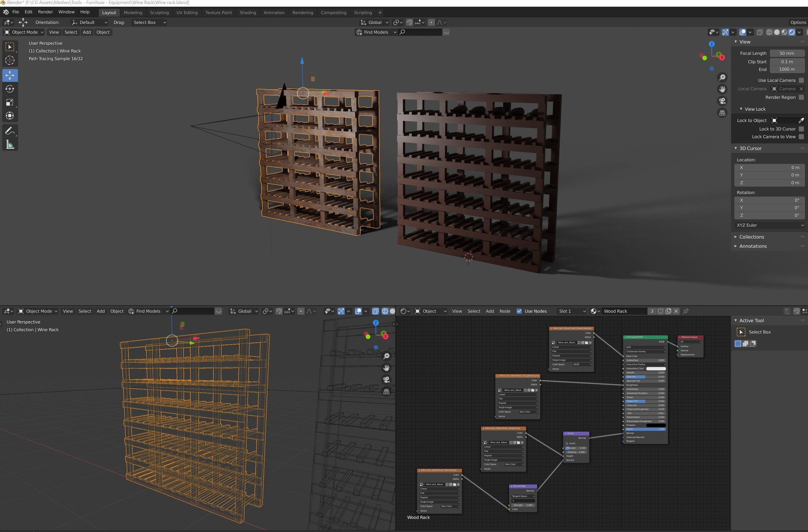Enable Lock to 3D Cursor checkbox
The height and width of the screenshot is (532, 808).
801,129
